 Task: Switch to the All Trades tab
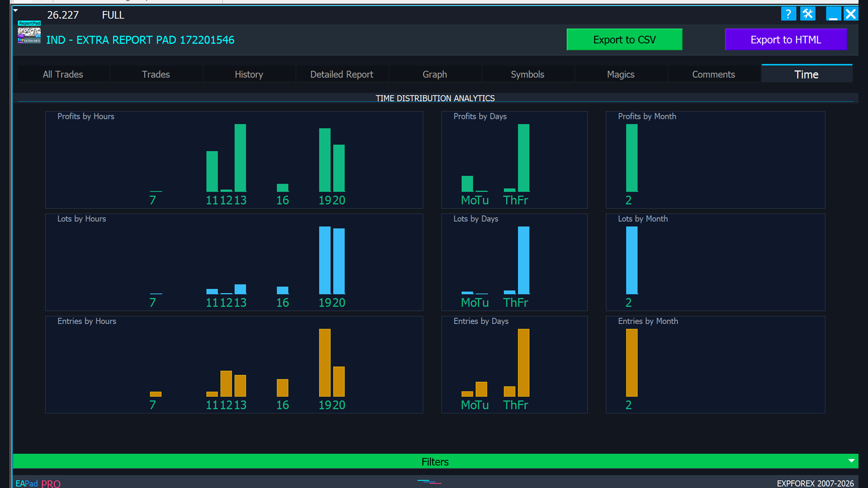coord(63,74)
